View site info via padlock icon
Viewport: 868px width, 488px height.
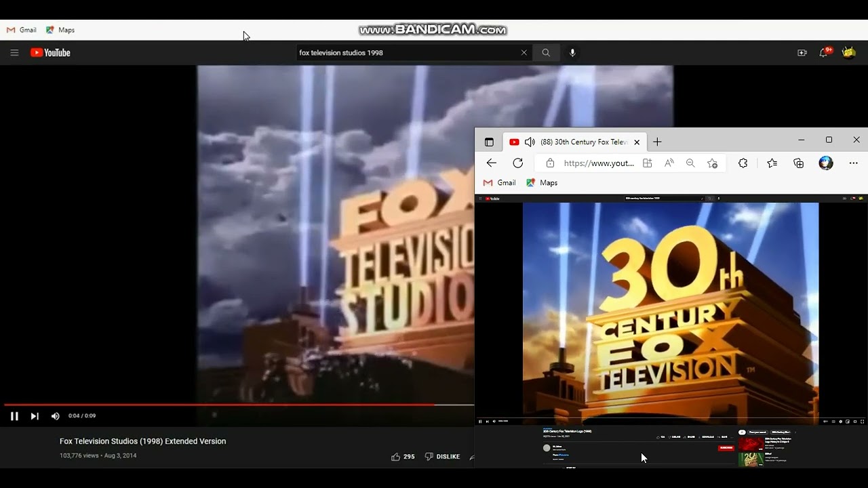click(x=550, y=163)
